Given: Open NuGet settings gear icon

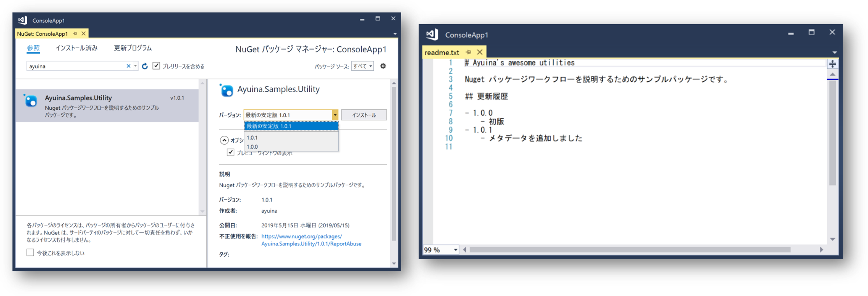Looking at the screenshot, I should click(383, 66).
